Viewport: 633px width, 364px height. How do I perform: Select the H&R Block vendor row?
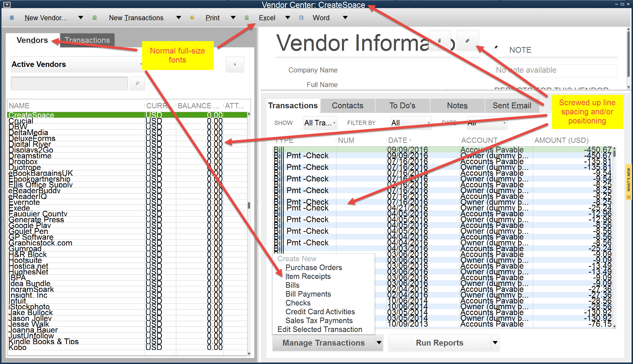click(x=127, y=254)
